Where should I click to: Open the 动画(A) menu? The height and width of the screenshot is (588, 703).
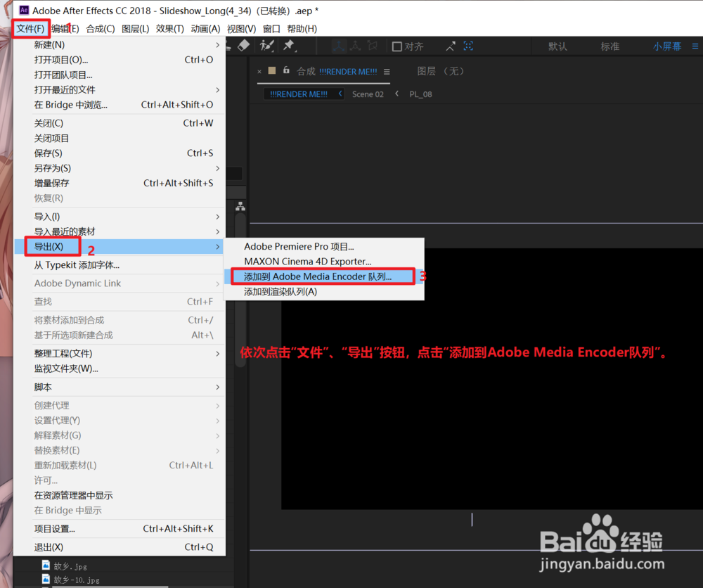pyautogui.click(x=205, y=29)
